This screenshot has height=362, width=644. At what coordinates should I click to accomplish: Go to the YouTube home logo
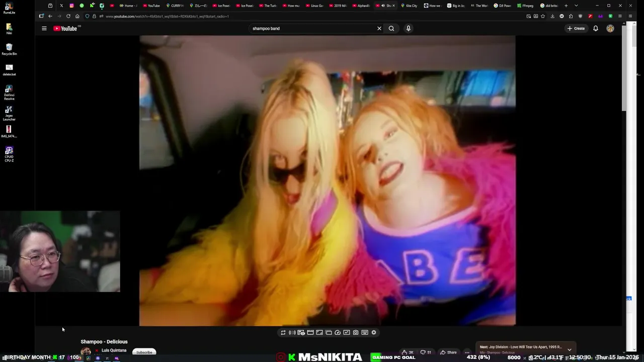point(65,29)
